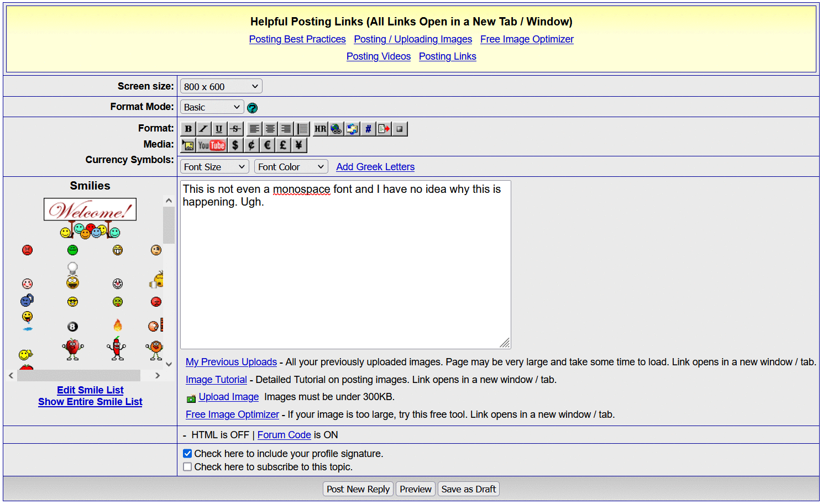Image resolution: width=823 pixels, height=504 pixels.
Task: Insert the sunglasses cool smiley
Action: [x=72, y=302]
